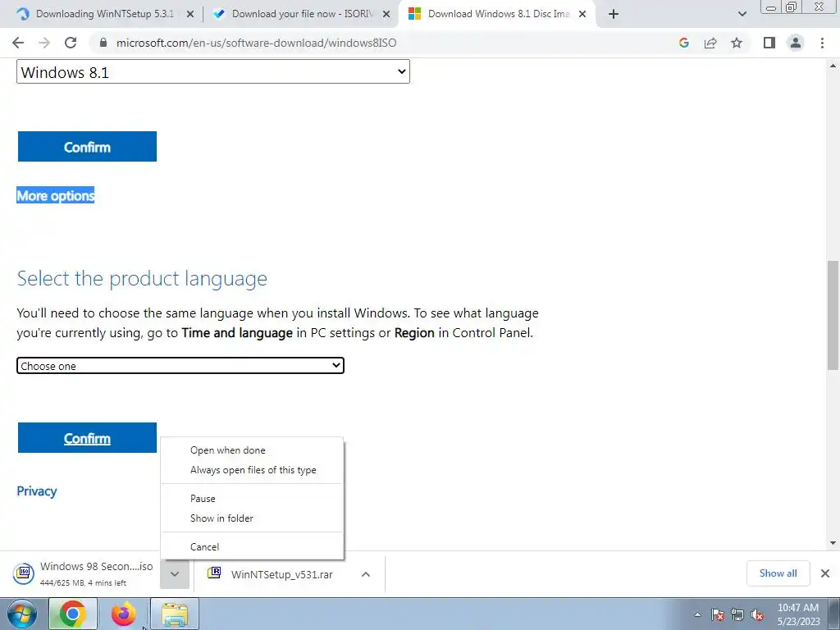Click the ISO file icon in downloads bar

(x=24, y=573)
